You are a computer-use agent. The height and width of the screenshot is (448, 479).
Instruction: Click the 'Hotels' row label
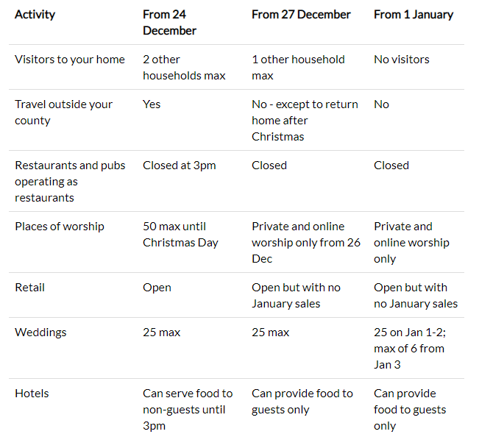click(x=32, y=394)
